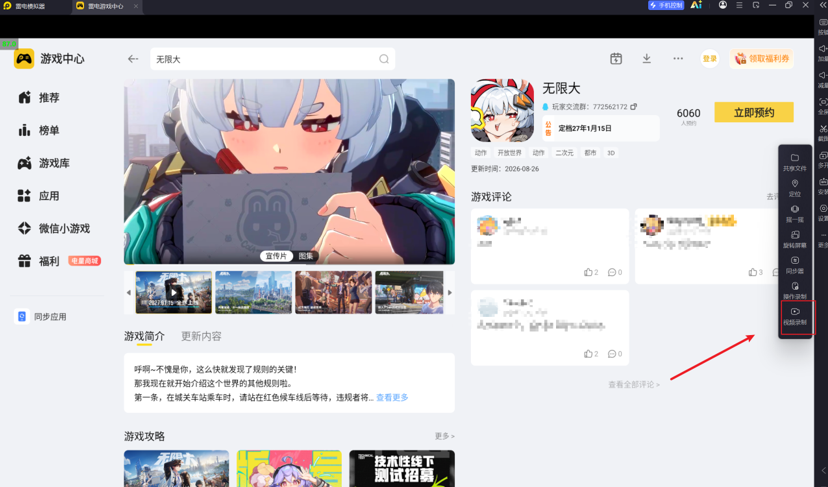The image size is (828, 487).
Task: Open comments on the third review
Action: click(x=615, y=354)
